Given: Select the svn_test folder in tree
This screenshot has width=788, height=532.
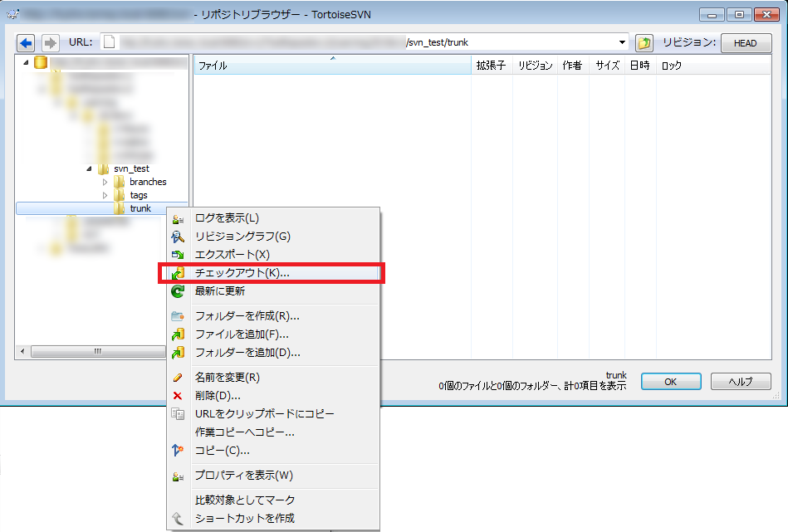Looking at the screenshot, I should [x=131, y=168].
